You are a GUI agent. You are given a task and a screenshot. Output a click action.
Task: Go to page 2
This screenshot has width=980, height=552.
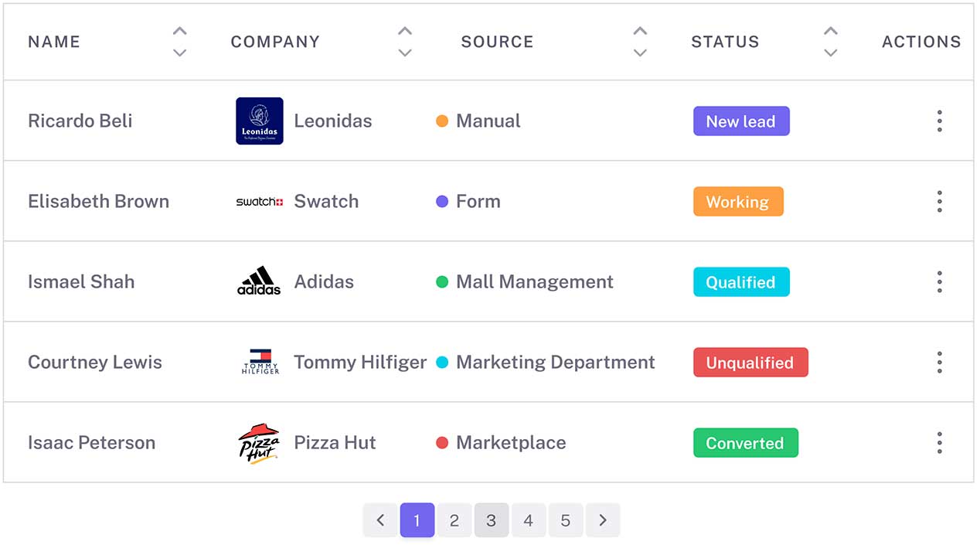(454, 520)
